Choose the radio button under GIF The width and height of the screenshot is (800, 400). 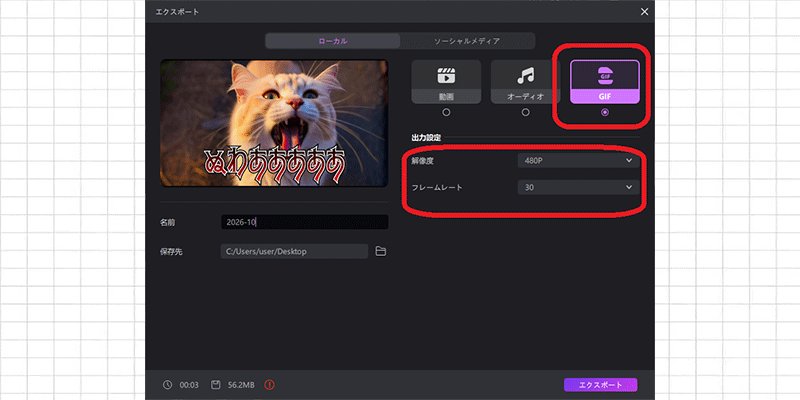[x=605, y=112]
